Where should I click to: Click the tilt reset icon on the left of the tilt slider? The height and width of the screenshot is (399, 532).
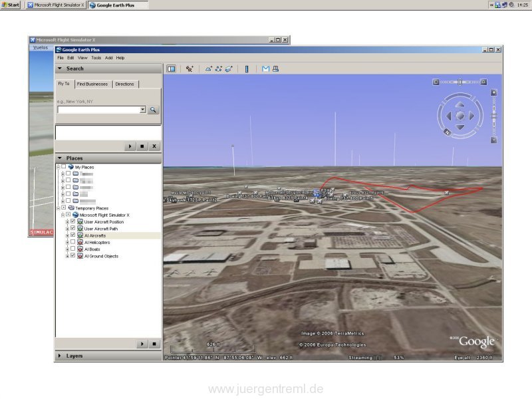436,82
